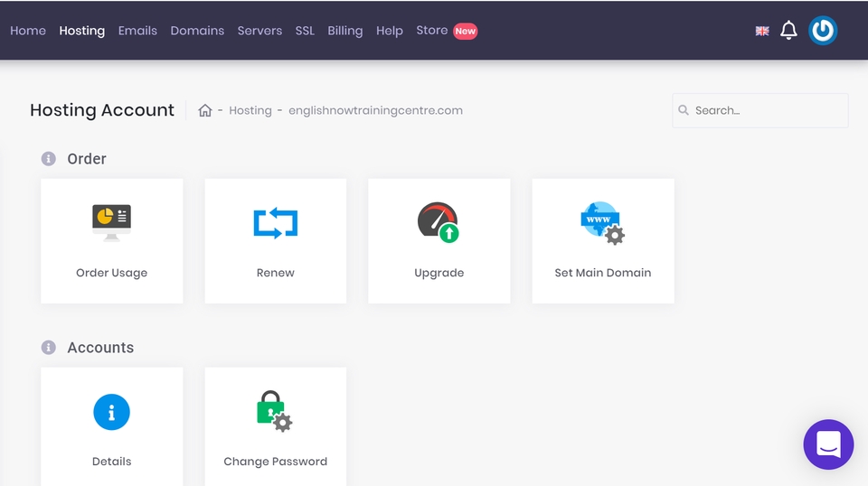Open the user profile power icon
The image size is (868, 486).
pyautogui.click(x=823, y=31)
